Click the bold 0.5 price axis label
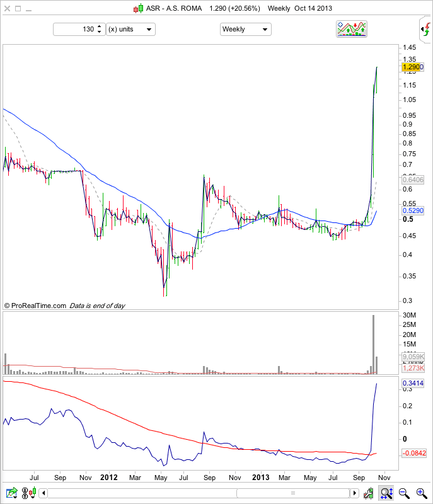The height and width of the screenshot is (504, 433). [x=408, y=219]
